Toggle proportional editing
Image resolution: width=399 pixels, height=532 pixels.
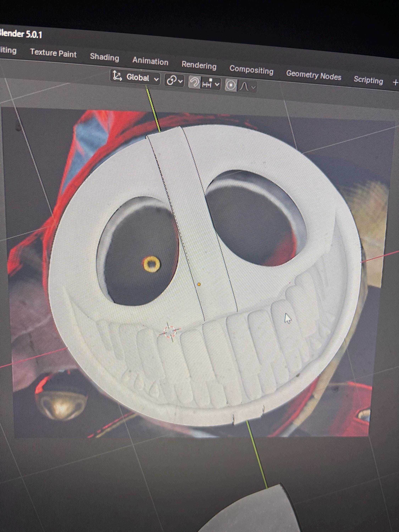point(231,85)
